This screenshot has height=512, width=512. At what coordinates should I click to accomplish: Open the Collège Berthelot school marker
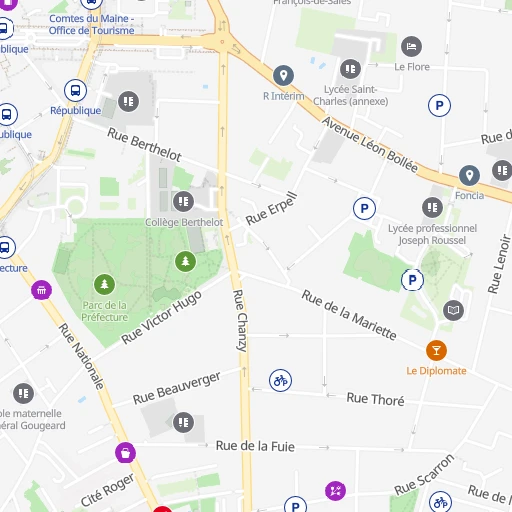point(183,201)
